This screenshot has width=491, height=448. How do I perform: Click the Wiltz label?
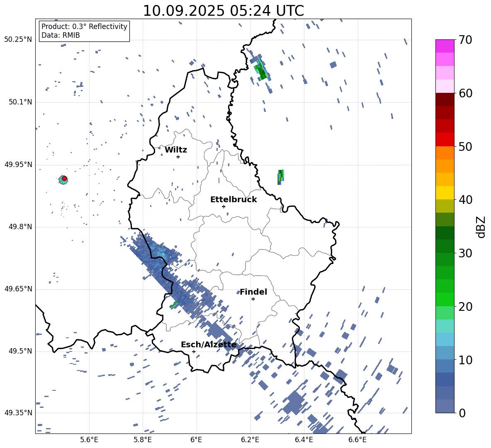click(x=176, y=150)
